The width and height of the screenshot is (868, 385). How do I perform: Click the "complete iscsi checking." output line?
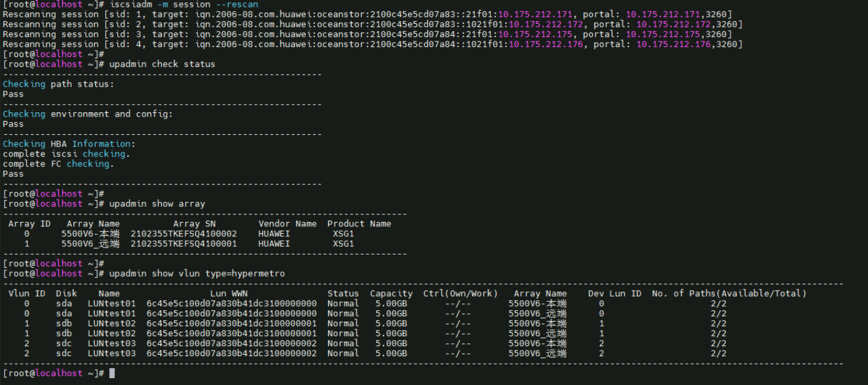click(x=67, y=154)
